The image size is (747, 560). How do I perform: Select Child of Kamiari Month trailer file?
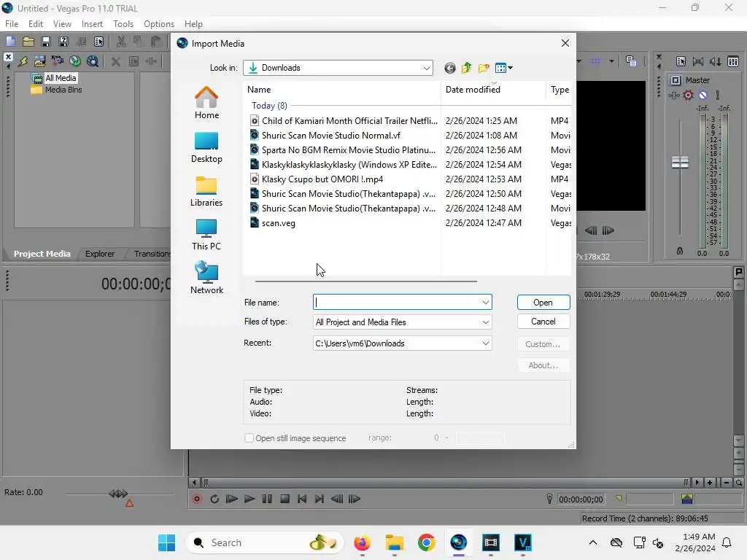coord(349,120)
